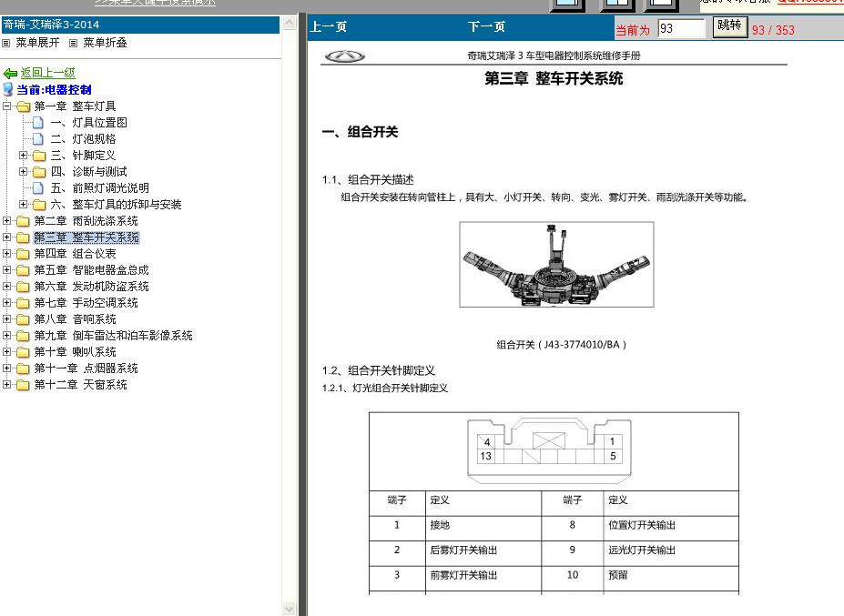
Task: Click document icon for 灯具位置图
Action: pos(38,123)
